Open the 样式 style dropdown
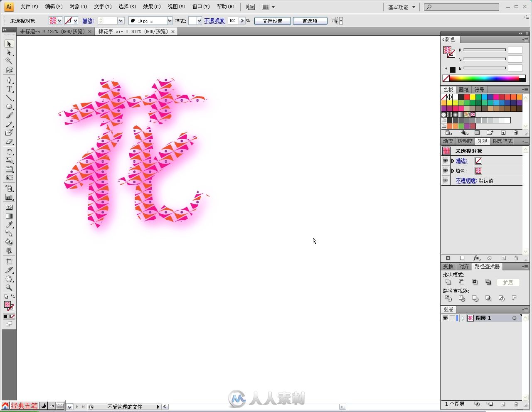The height and width of the screenshot is (412, 532). point(199,21)
